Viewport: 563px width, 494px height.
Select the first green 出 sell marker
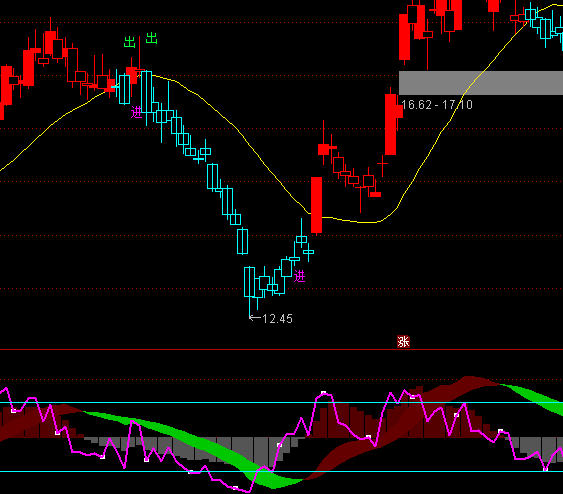(x=130, y=42)
